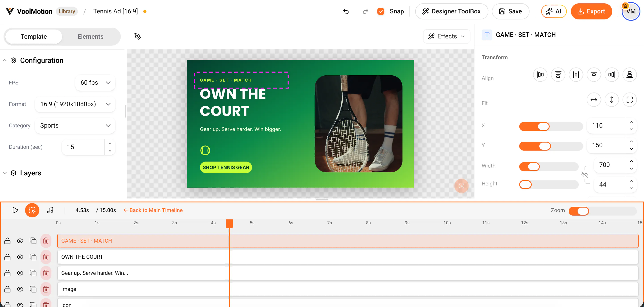Undo the last action
The image size is (644, 307).
pyautogui.click(x=346, y=11)
